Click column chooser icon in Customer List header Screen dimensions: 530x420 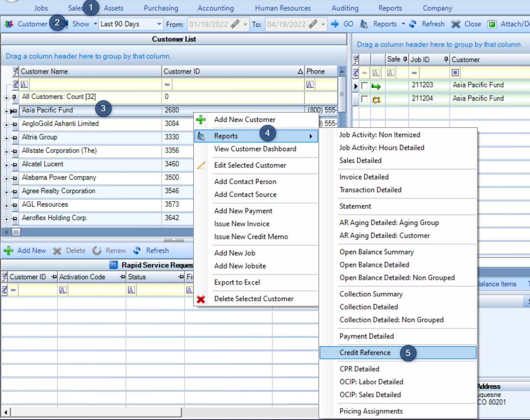click(x=16, y=71)
